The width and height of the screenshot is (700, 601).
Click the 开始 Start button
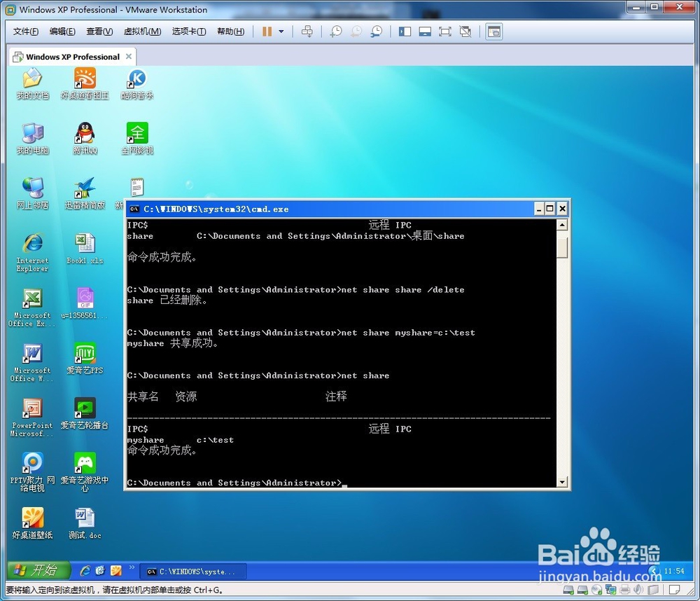38,570
